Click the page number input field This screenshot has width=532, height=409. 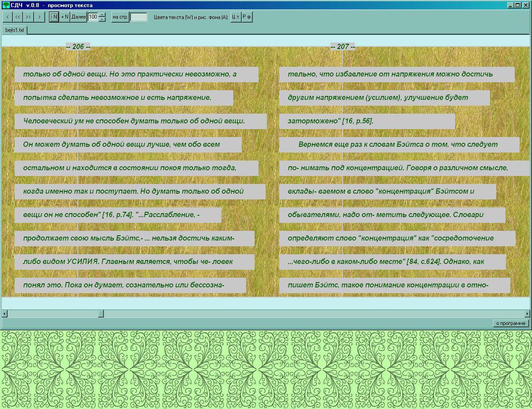[139, 17]
